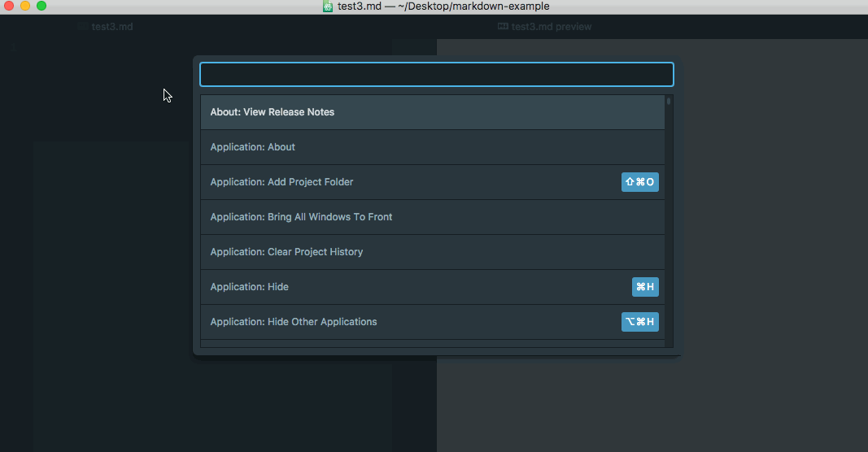Click the command palette search input field
Screen dimensions: 868x452
click(x=436, y=74)
